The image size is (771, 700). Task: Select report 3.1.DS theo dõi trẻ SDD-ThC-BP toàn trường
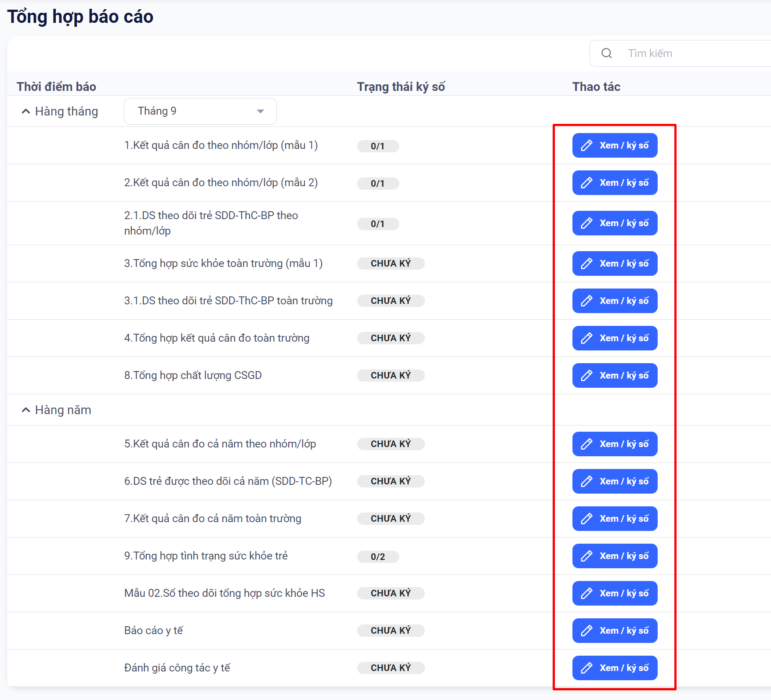pos(228,301)
